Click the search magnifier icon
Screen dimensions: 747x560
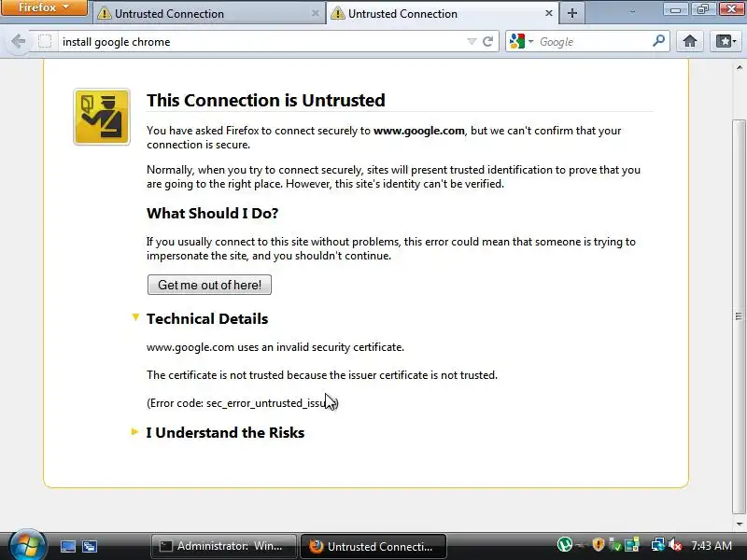pos(659,41)
